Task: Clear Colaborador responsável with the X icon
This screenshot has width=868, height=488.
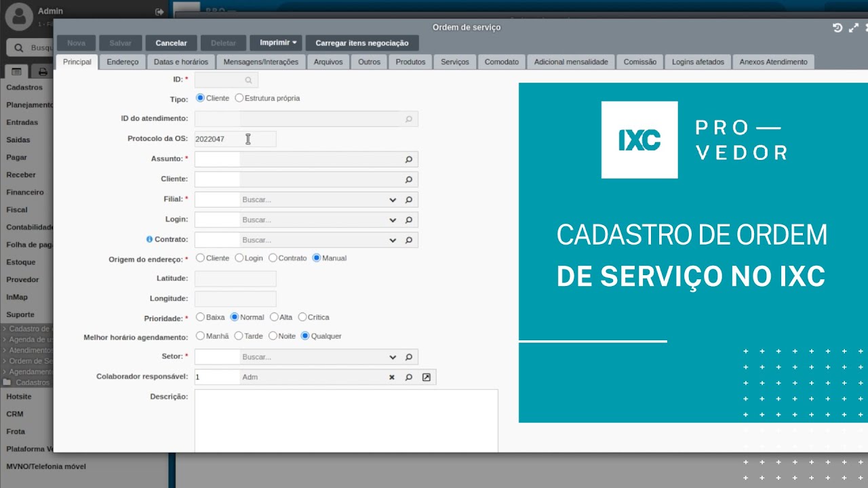Action: pos(391,377)
